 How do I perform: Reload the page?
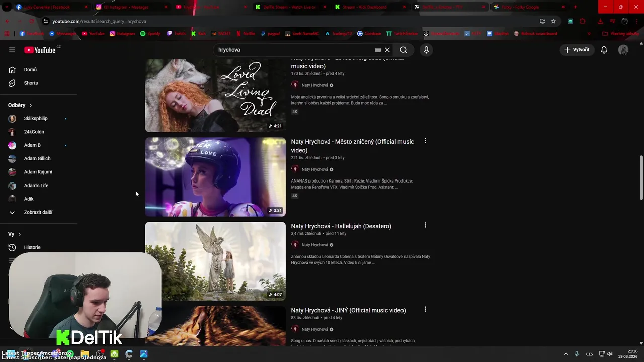[31, 21]
